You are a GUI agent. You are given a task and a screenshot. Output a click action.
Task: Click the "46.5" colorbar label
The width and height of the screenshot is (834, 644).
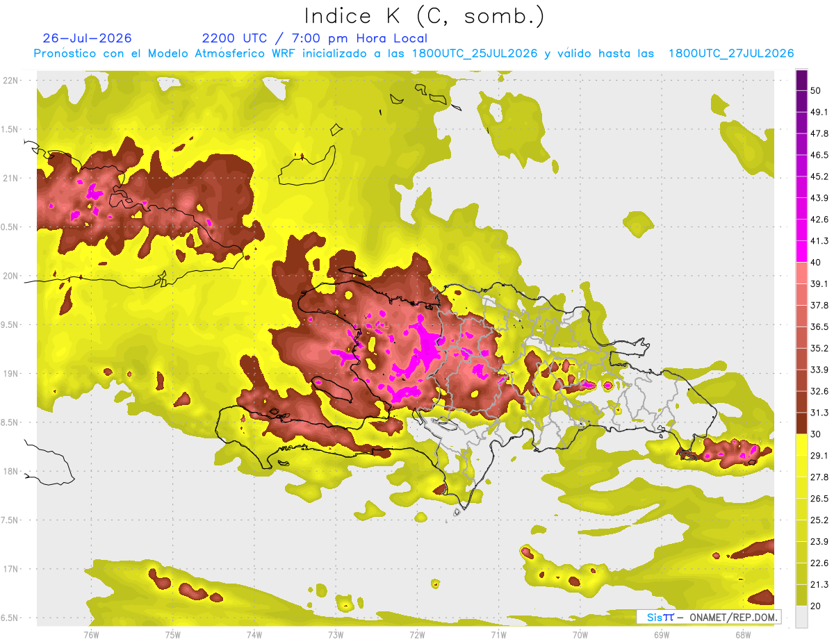click(x=819, y=155)
